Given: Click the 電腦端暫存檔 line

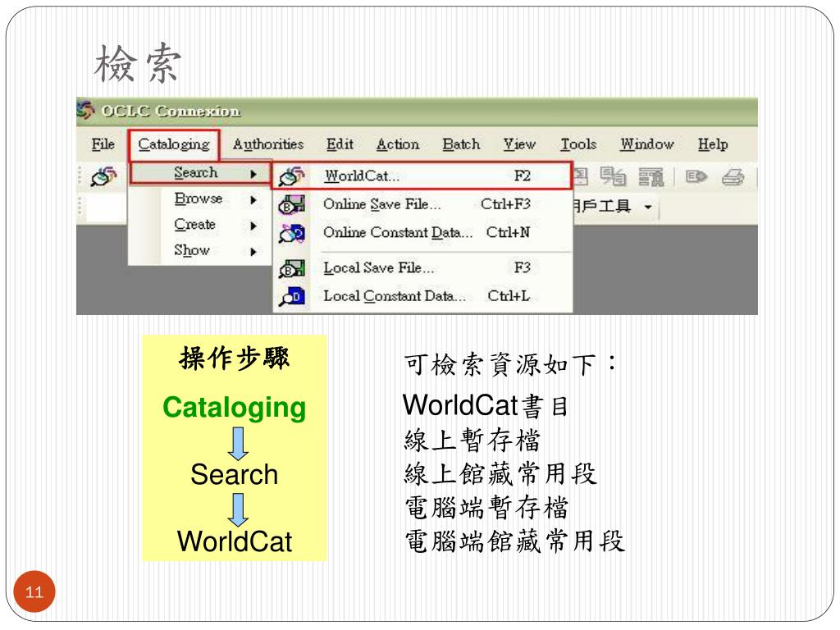Looking at the screenshot, I should pos(486,508).
